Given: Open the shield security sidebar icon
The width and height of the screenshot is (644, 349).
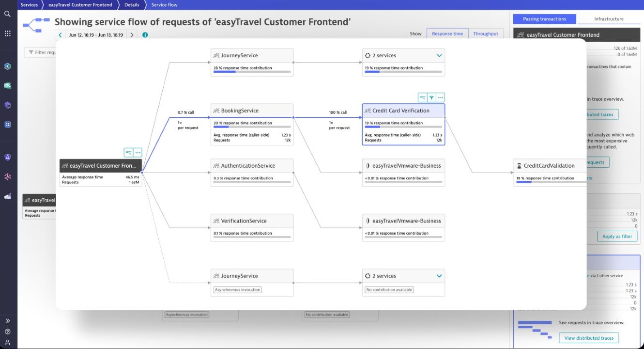Looking at the screenshot, I should (7, 157).
